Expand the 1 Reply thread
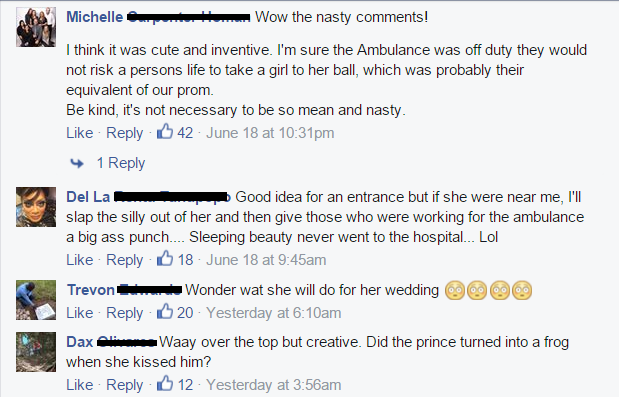The width and height of the screenshot is (619, 397). 121,163
